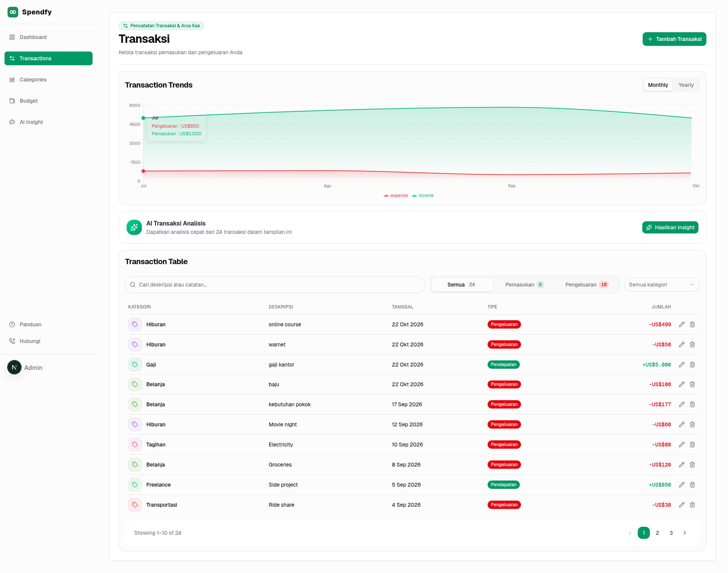Focus the Cari deskripsi search field
Viewport: 728px width, 573px height.
275,285
